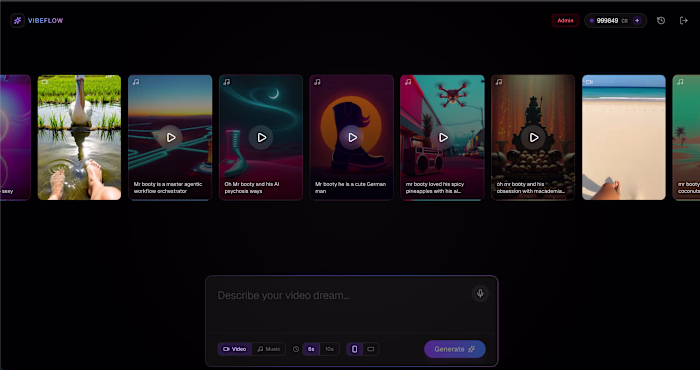700x370 pixels.
Task: Open the cut-off 'coconuts' card thumbnail
Action: click(687, 137)
